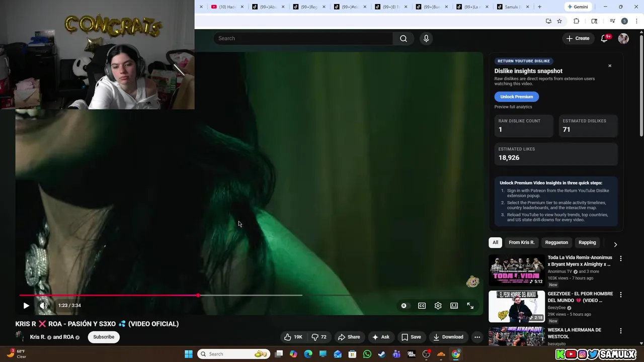644x362 pixels.
Task: Open more actions menu under video
Action: click(477, 337)
